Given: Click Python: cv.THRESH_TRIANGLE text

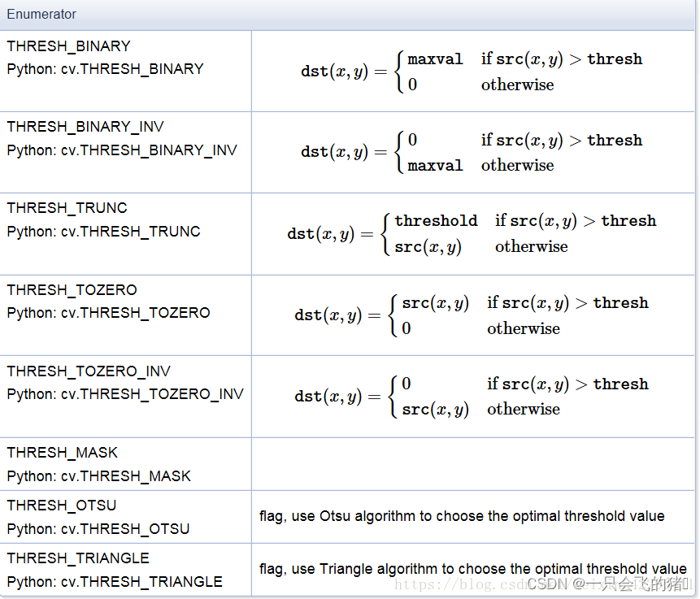Looking at the screenshot, I should 115,581.
